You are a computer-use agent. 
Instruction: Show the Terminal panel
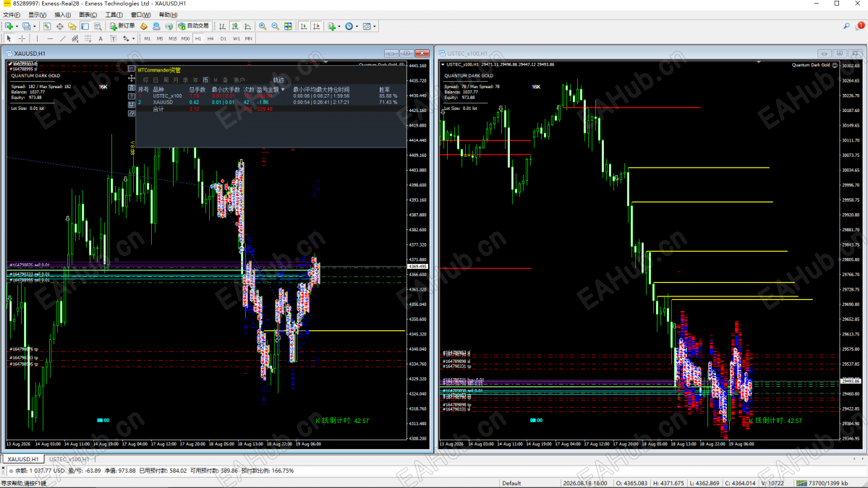point(85,26)
